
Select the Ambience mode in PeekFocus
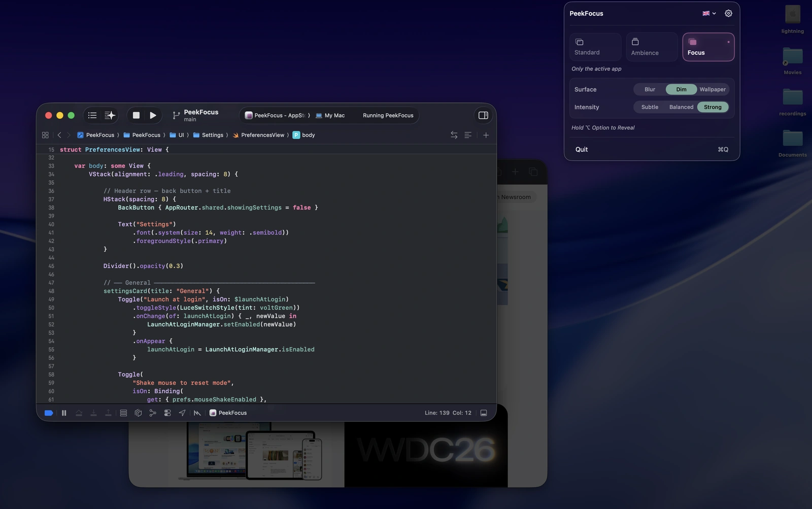[652, 47]
